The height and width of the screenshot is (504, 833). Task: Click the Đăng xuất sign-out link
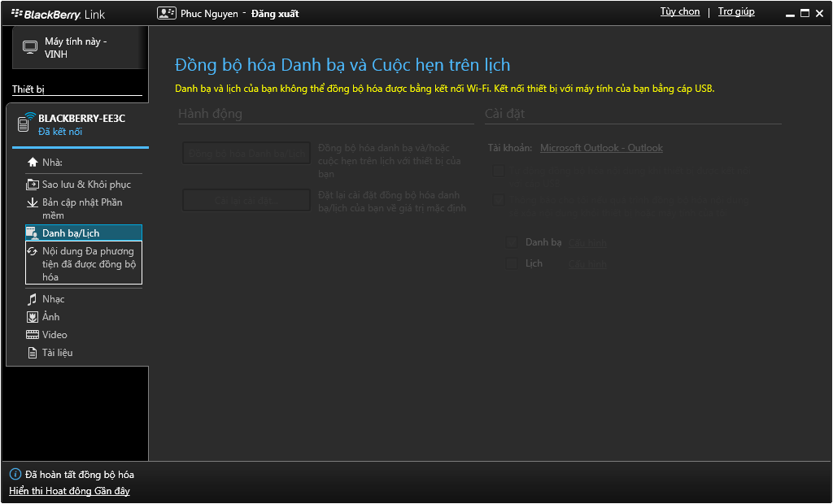[275, 14]
